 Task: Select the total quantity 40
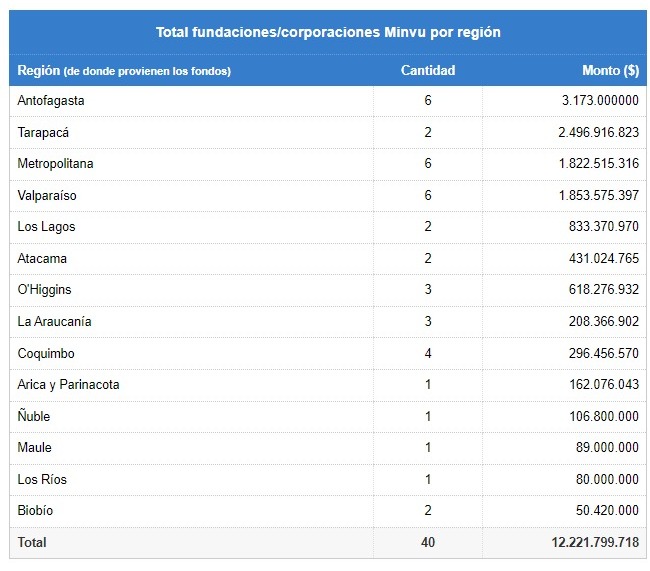coord(428,542)
